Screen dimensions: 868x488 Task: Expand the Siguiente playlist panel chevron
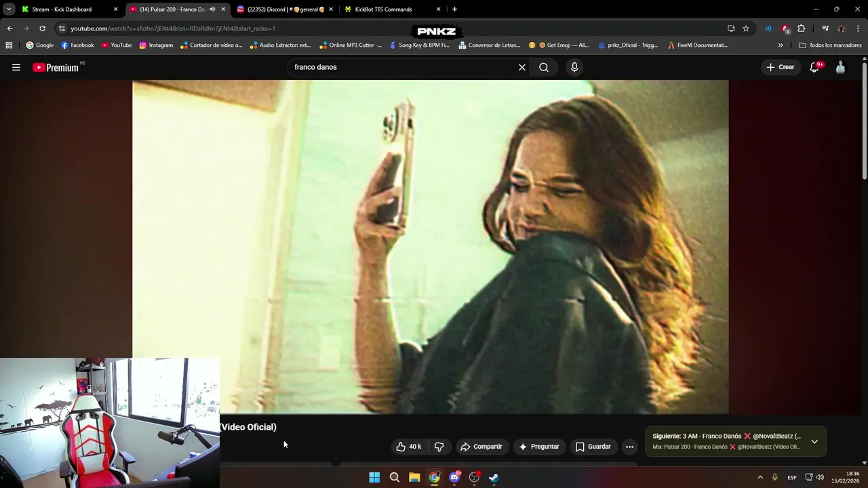point(814,441)
